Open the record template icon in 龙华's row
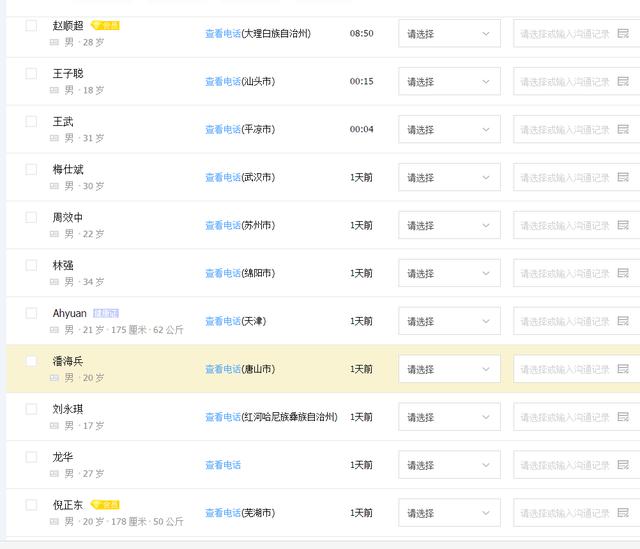The width and height of the screenshot is (640, 549). [623, 465]
